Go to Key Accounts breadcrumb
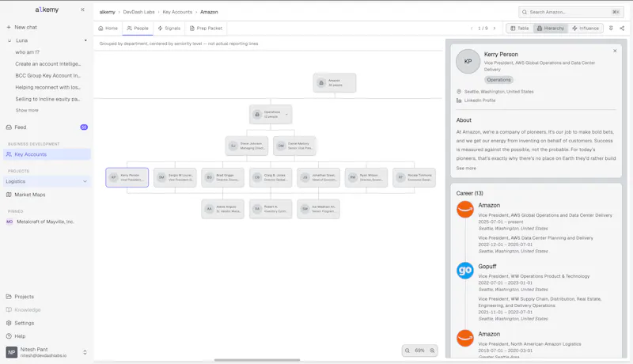 tap(177, 12)
